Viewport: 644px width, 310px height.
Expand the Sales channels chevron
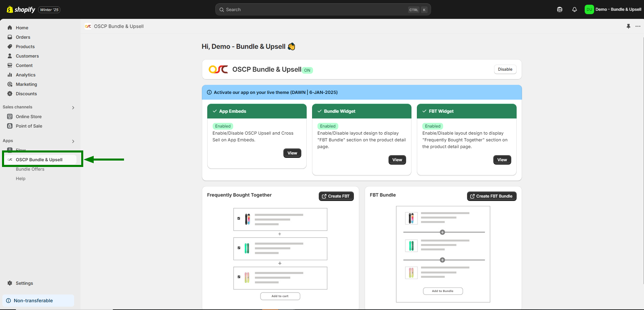[73, 108]
